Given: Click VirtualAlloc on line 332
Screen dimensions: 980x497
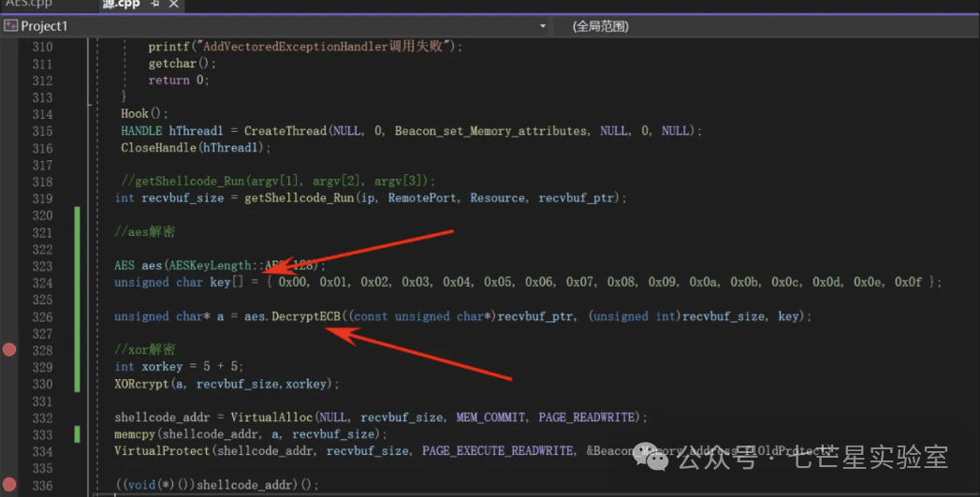Looking at the screenshot, I should [x=271, y=417].
